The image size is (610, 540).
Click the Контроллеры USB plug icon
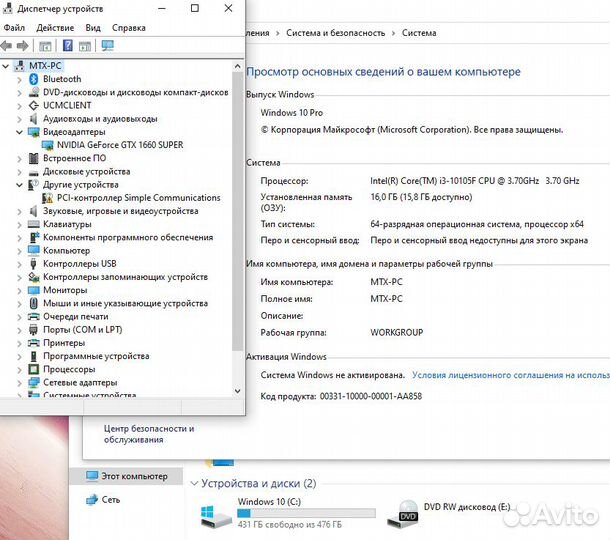point(33,264)
